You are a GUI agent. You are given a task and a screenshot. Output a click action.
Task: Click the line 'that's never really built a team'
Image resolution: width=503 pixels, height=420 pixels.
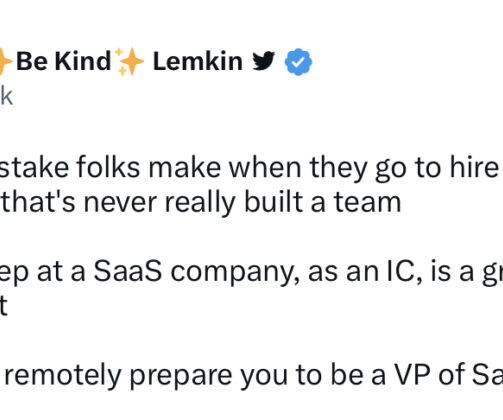point(201,202)
